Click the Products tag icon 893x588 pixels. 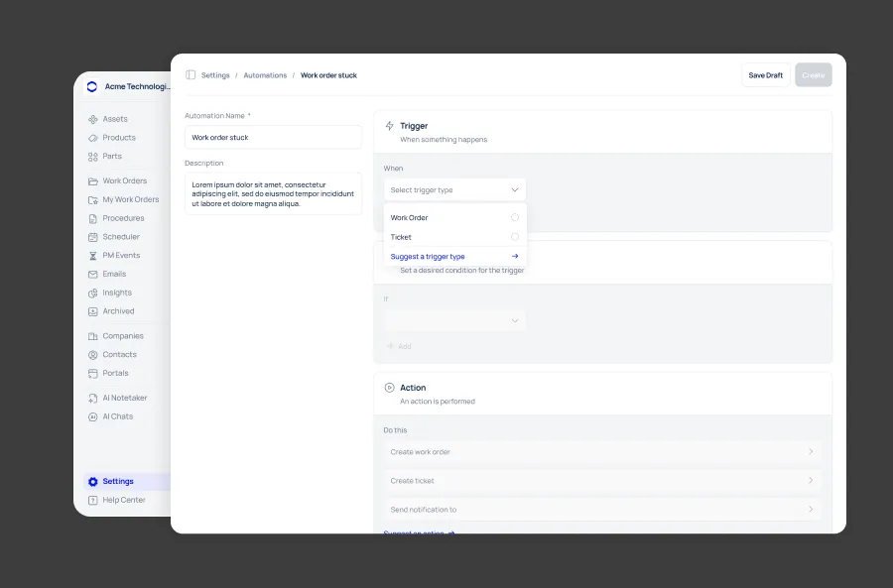pyautogui.click(x=93, y=138)
